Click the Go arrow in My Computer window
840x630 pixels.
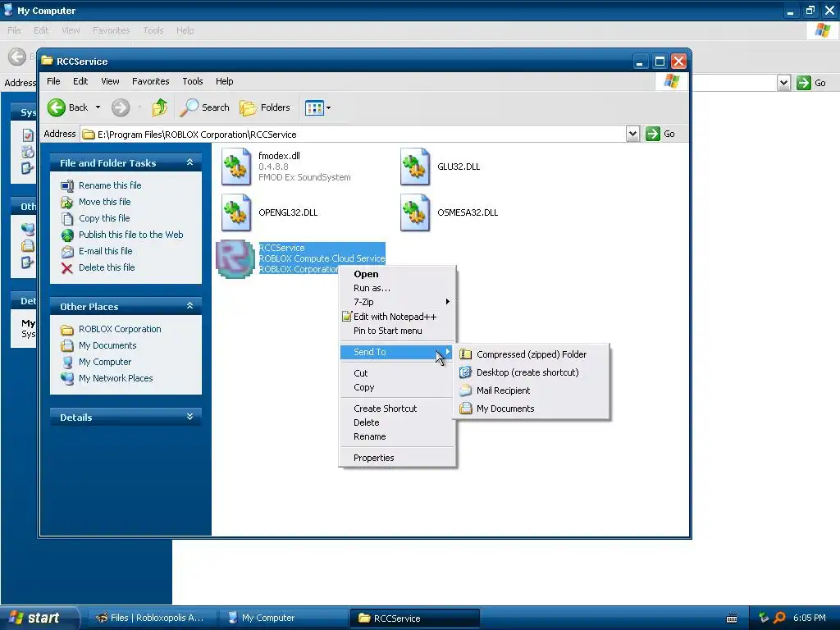(x=804, y=83)
